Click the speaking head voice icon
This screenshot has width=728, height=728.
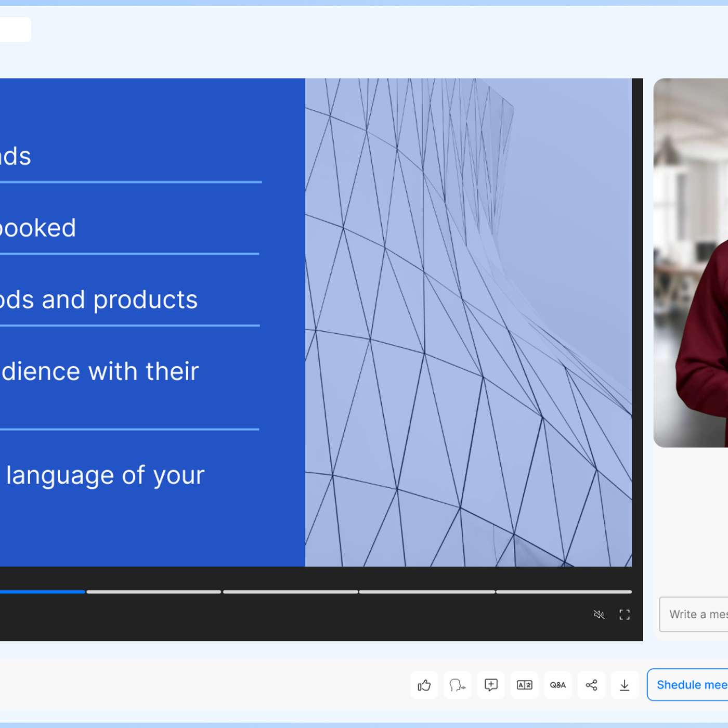click(x=458, y=685)
